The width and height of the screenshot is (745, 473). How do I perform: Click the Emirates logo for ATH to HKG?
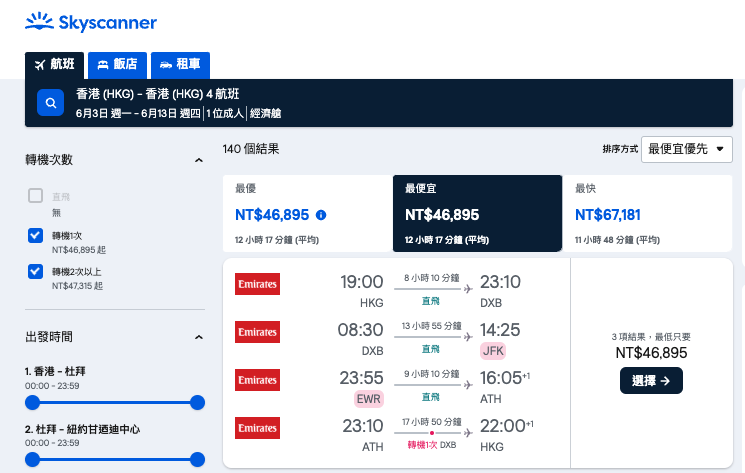258,428
